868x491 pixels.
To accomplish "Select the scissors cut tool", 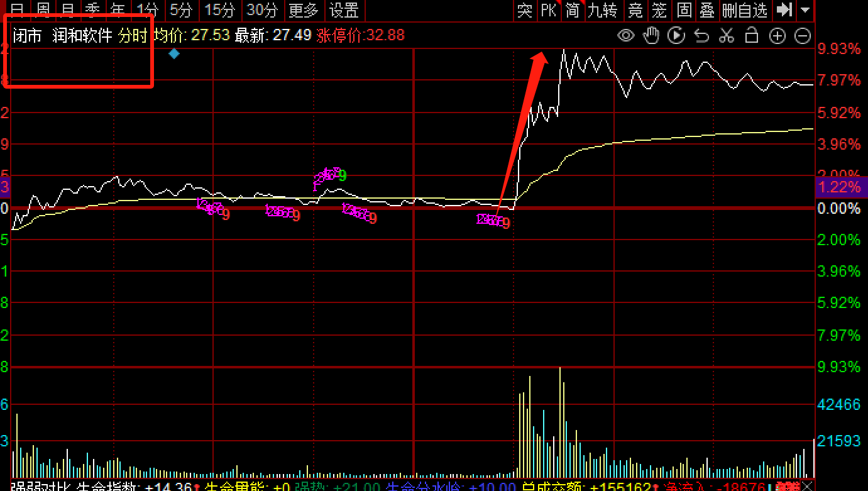I will pyautogui.click(x=727, y=36).
